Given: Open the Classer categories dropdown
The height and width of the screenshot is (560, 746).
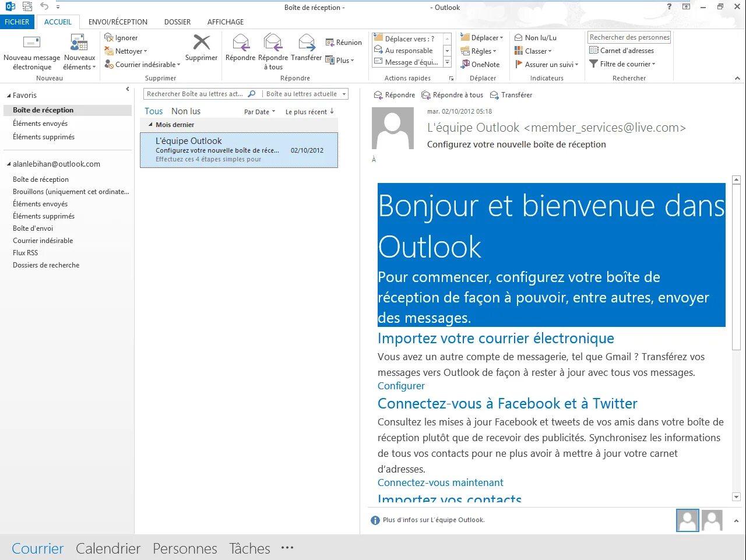Looking at the screenshot, I should tap(533, 51).
